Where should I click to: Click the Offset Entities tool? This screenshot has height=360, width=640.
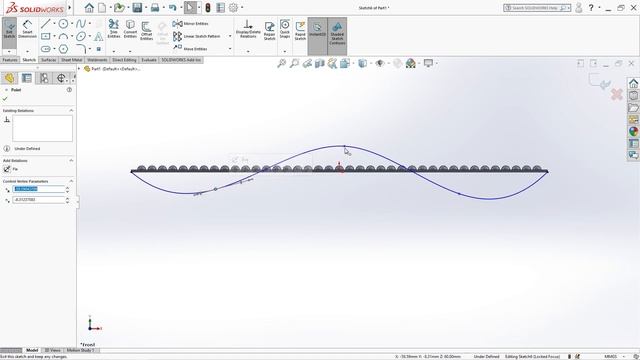coord(147,31)
